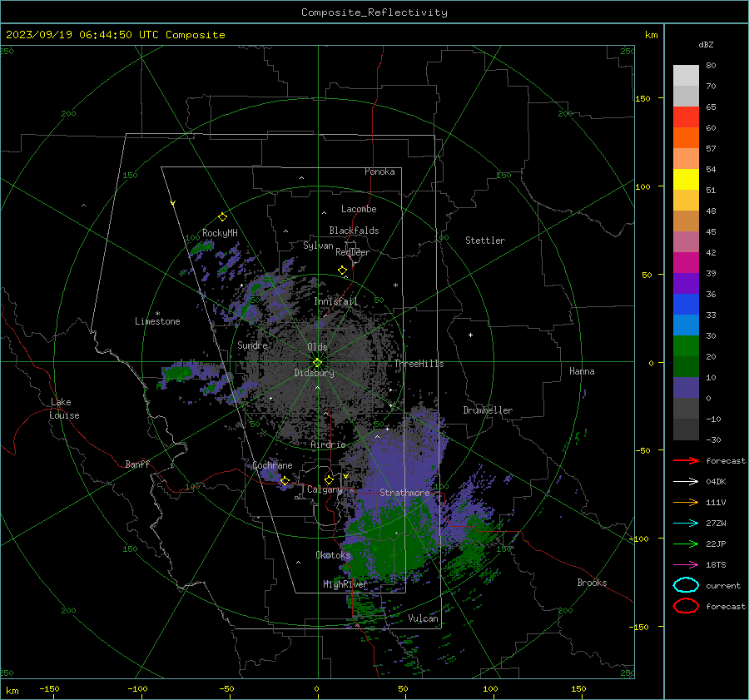Click the Lacombe city label
This screenshot has height=700, width=749.
tap(359, 209)
